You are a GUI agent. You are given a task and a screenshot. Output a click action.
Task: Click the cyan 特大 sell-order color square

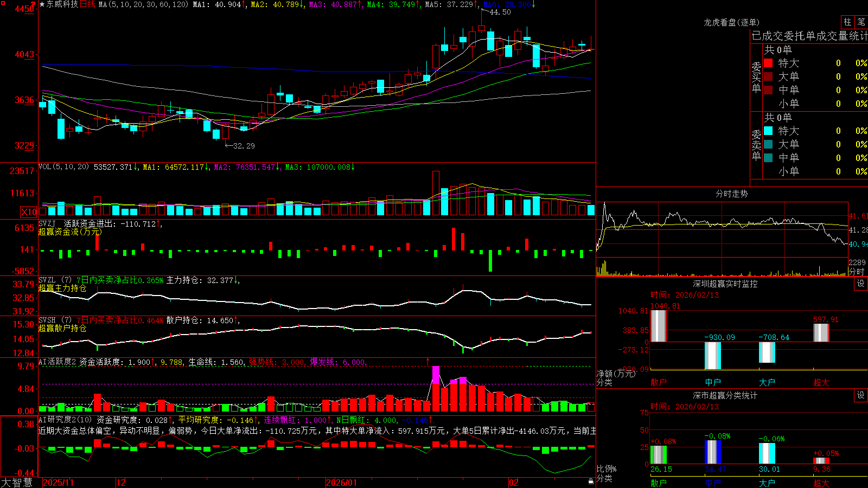tap(768, 131)
